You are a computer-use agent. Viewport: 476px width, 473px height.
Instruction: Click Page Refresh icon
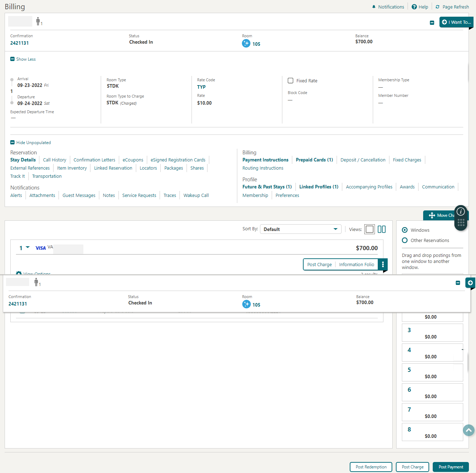[437, 7]
